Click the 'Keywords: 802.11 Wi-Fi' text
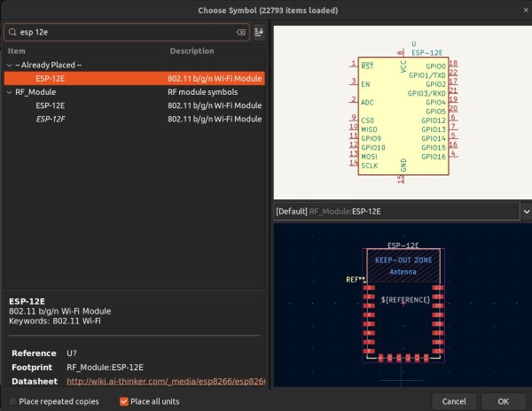Viewport: 532px width, 411px height. [x=55, y=321]
